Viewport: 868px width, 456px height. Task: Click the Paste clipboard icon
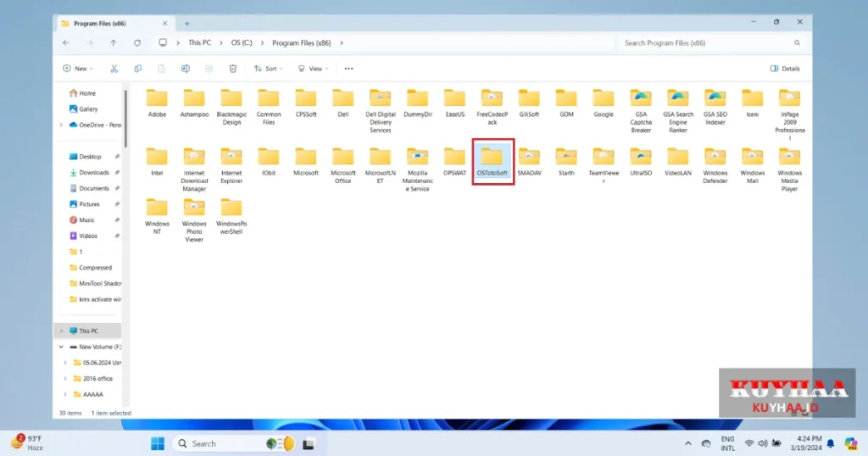point(162,69)
